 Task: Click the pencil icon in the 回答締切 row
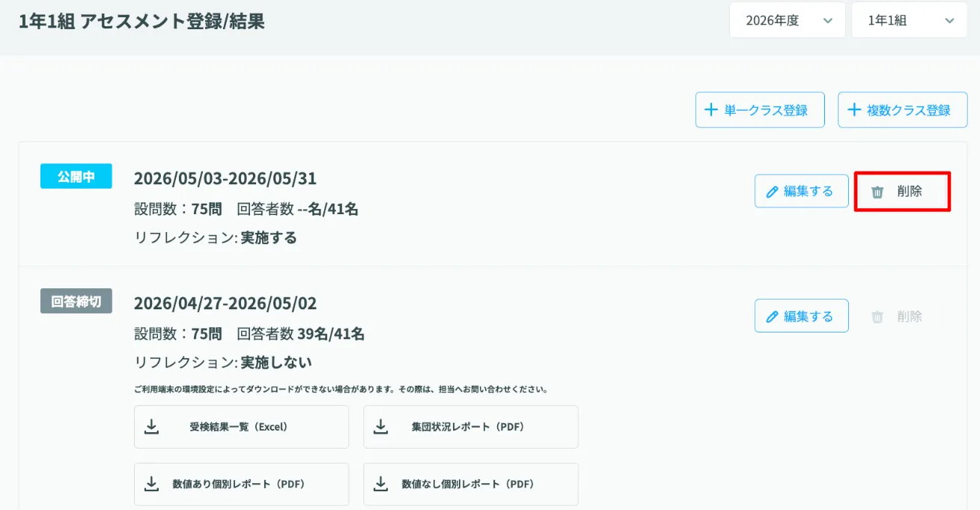772,317
